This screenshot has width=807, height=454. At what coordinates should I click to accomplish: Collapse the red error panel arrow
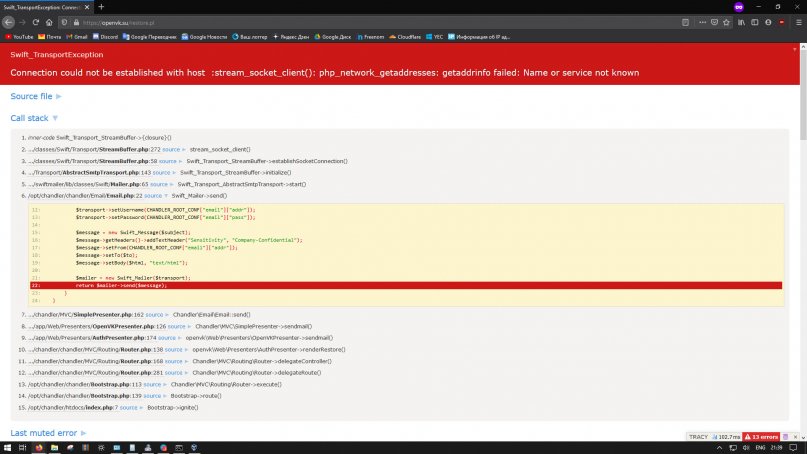[x=795, y=49]
